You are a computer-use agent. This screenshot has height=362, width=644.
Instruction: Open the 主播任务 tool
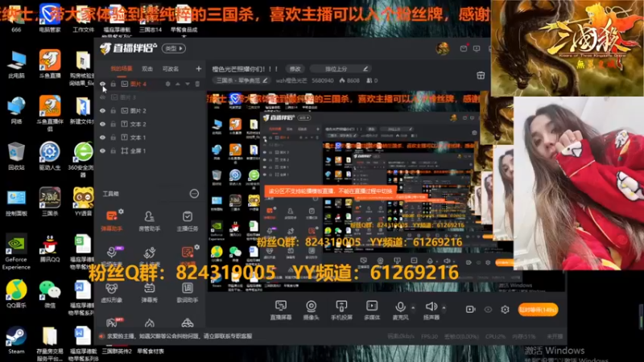coord(188,220)
